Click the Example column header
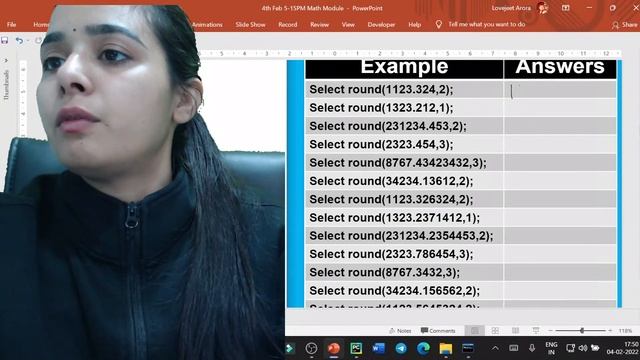This screenshot has height=360, width=640. 404,68
